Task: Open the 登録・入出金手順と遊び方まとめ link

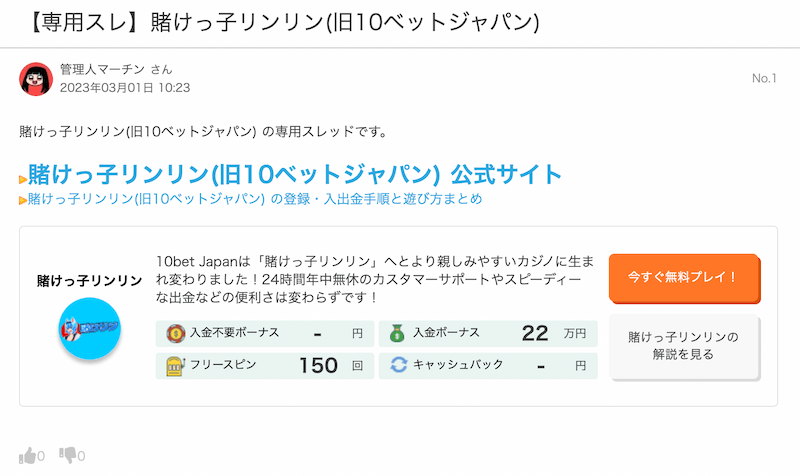Action: point(255,198)
